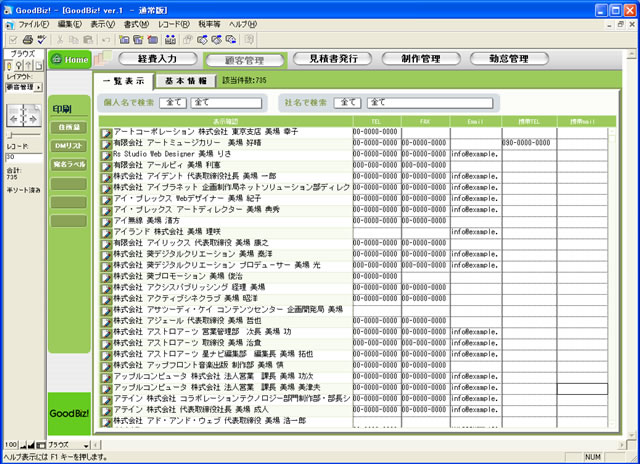
Task: Open the ブラウズ mode dropdown at bottom
Action: click(69, 445)
